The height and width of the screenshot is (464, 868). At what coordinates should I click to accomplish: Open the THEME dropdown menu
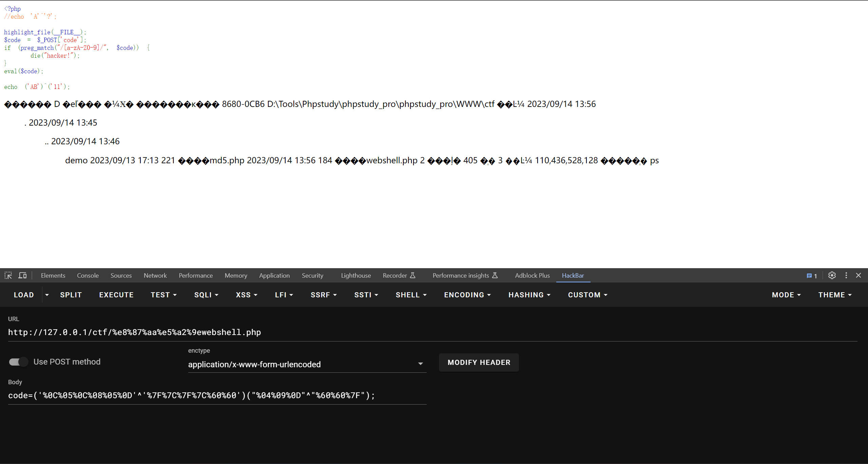point(835,295)
